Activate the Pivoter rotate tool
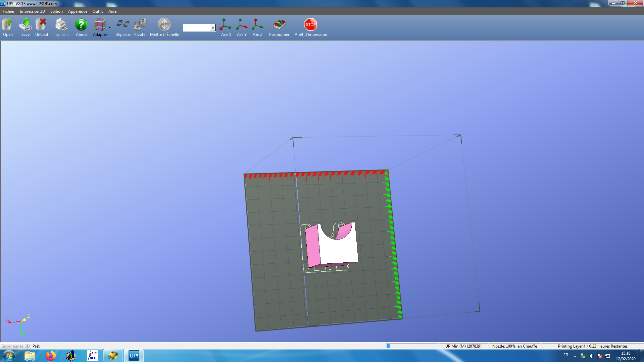 [x=140, y=24]
